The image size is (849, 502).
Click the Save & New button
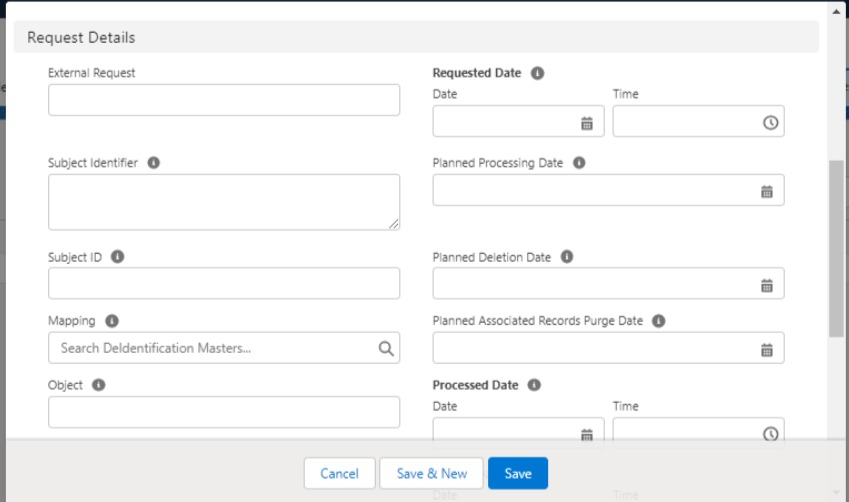pos(431,473)
